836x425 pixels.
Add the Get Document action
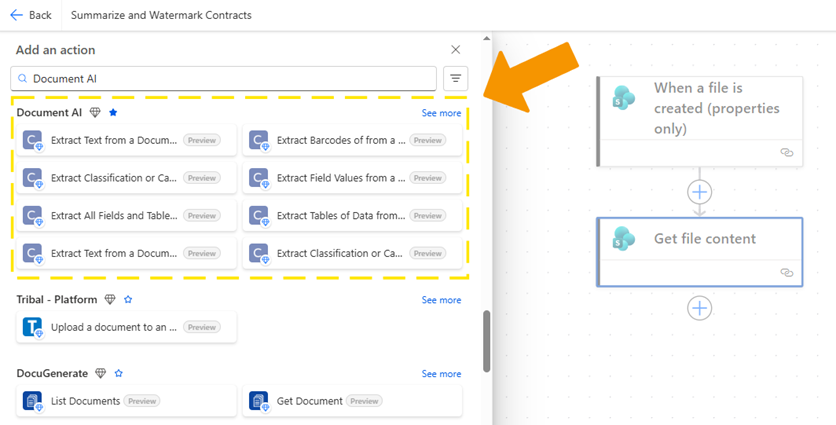[352, 401]
